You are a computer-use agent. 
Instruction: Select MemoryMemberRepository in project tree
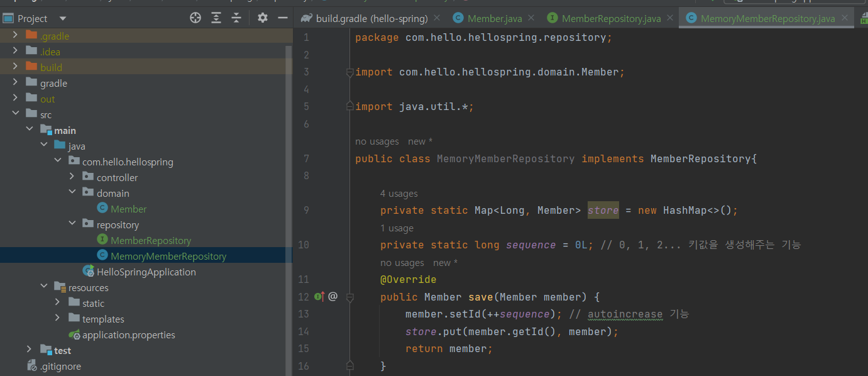(168, 256)
